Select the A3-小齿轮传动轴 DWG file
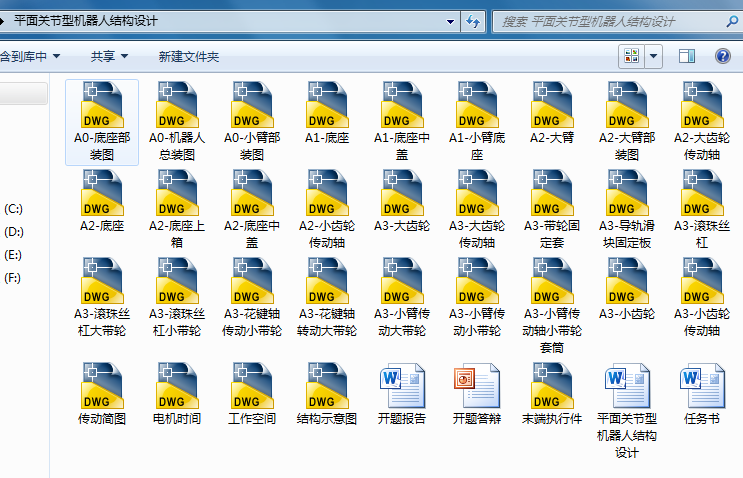This screenshot has height=478, width=743. tap(702, 298)
